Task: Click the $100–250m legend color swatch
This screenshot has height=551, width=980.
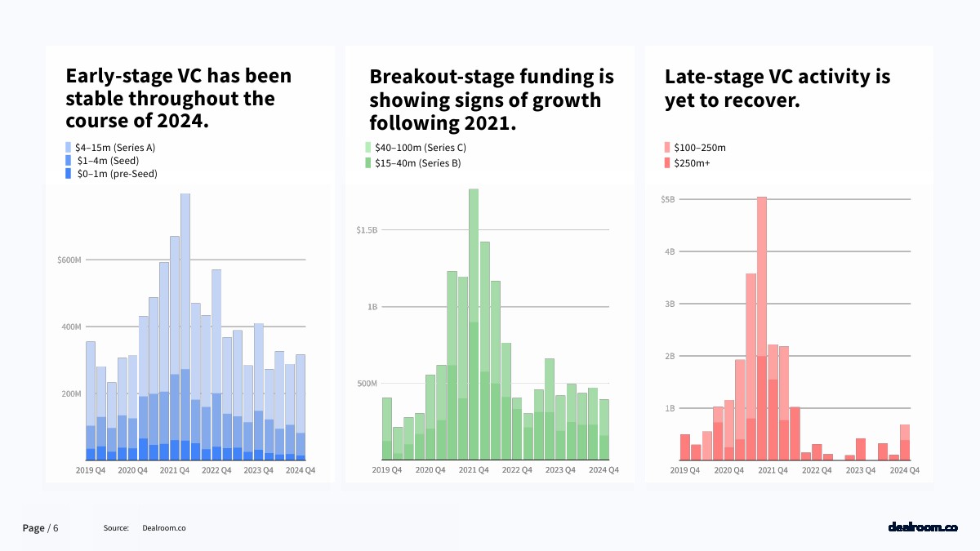Action: (667, 148)
